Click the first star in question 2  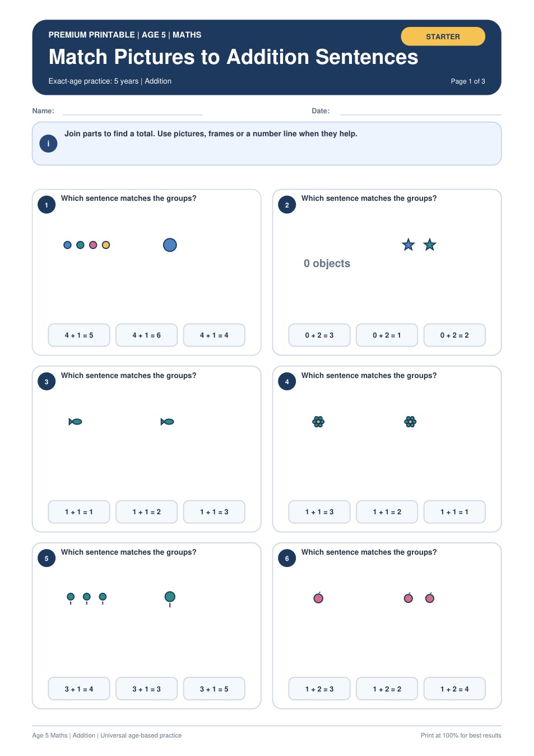point(408,245)
